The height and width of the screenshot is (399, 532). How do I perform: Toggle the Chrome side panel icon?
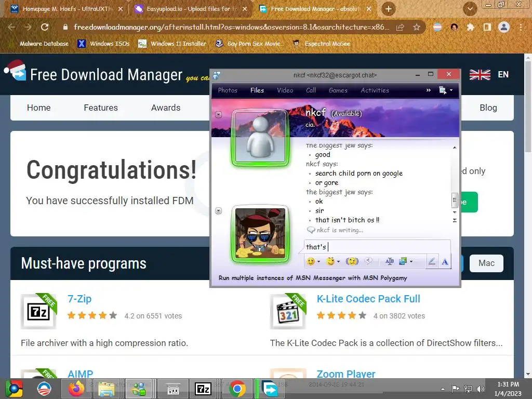click(x=487, y=27)
